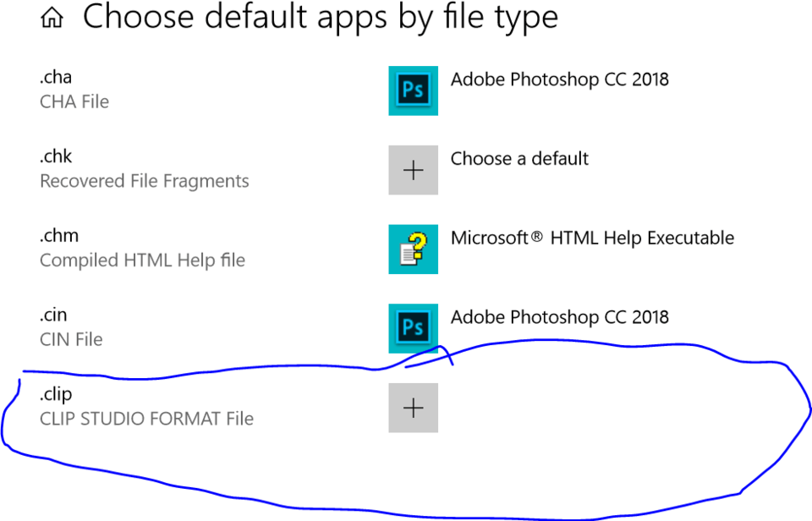
Task: Select "Choose a default" for .chk
Action: coord(519,158)
